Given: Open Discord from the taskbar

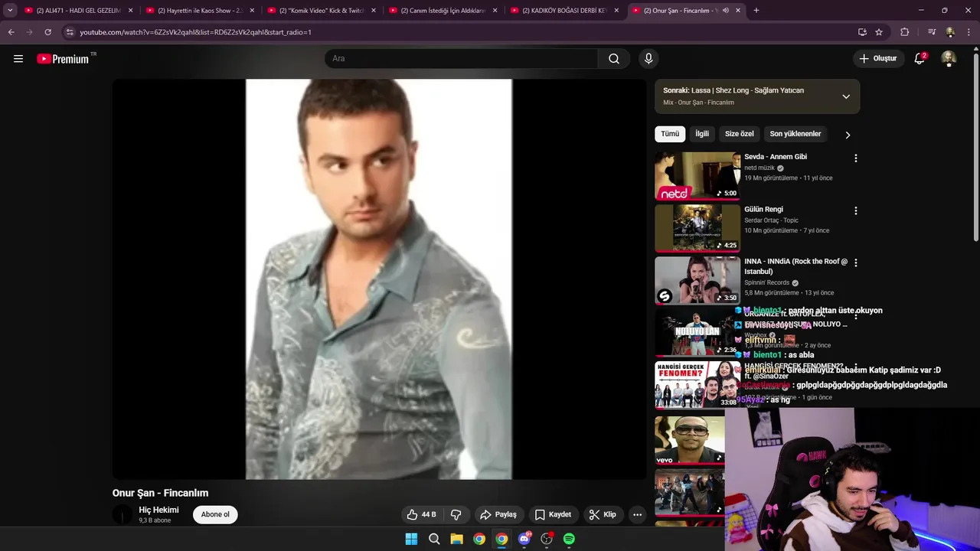Looking at the screenshot, I should click(x=524, y=539).
